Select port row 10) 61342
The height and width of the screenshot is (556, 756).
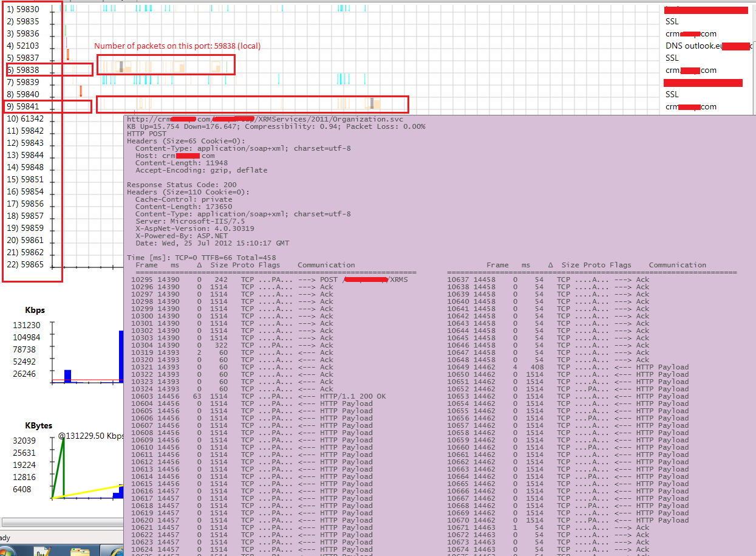pyautogui.click(x=26, y=118)
